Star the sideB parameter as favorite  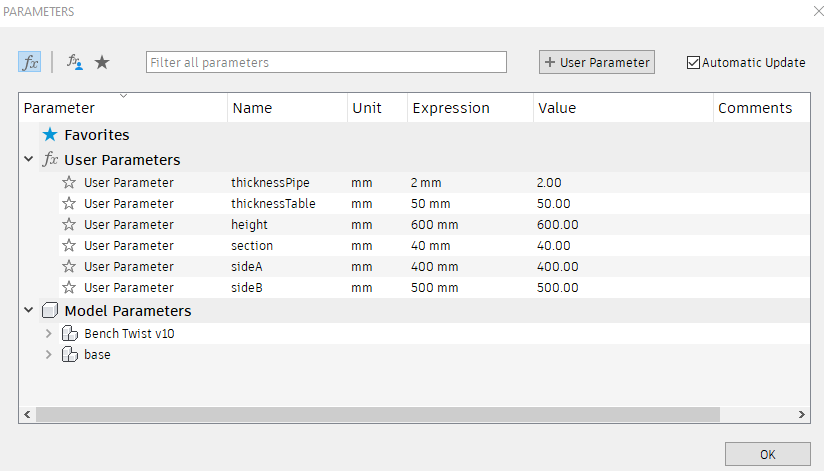point(69,287)
